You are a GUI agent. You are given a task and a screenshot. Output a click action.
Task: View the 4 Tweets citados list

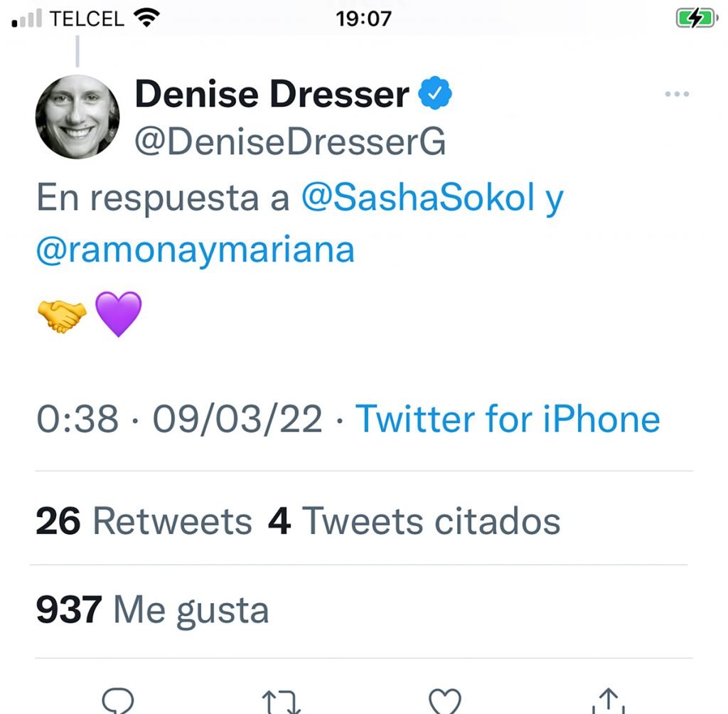[414, 522]
